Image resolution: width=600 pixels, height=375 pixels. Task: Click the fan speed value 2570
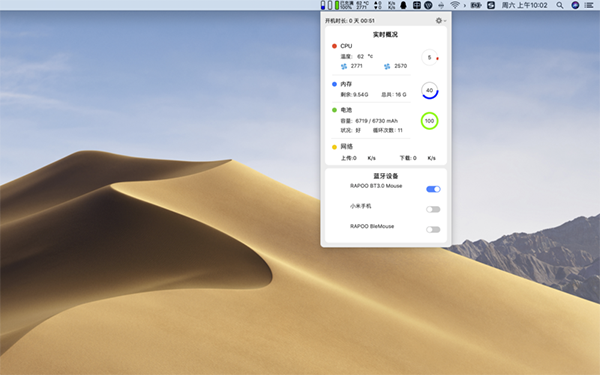coord(401,66)
